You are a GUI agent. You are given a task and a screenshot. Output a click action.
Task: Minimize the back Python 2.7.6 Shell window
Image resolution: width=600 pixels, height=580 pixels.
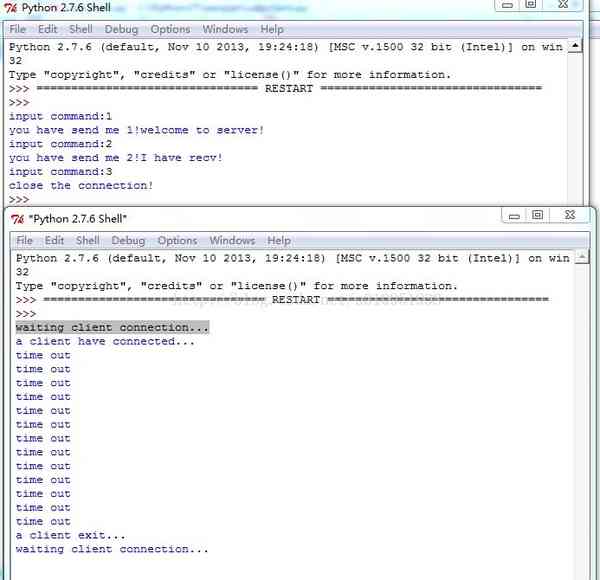pos(507,5)
